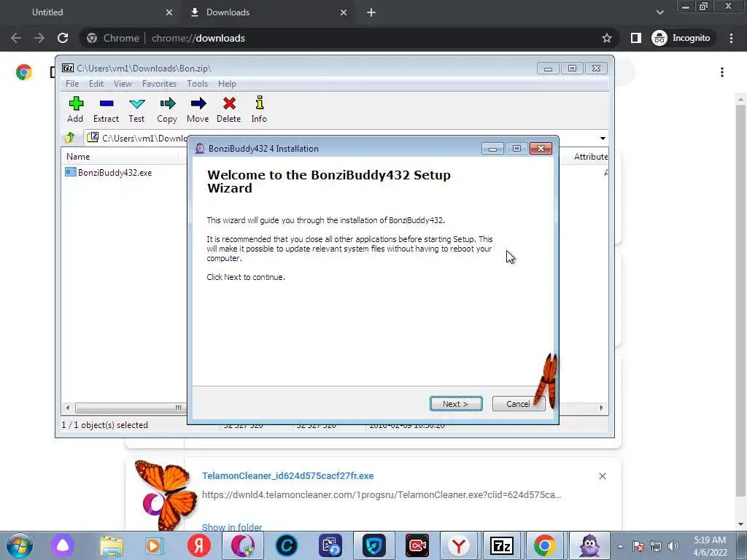The image size is (747, 560).
Task: Switch to Chrome from the taskbar
Action: tap(544, 545)
